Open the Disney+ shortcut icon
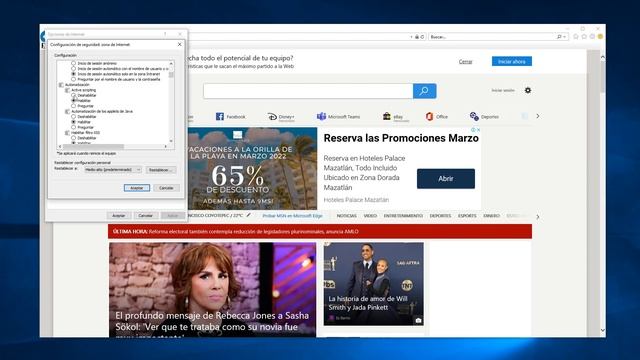 coord(272,117)
